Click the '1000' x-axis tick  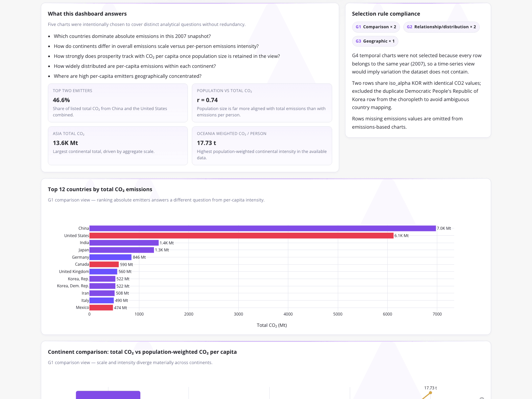[x=139, y=314]
